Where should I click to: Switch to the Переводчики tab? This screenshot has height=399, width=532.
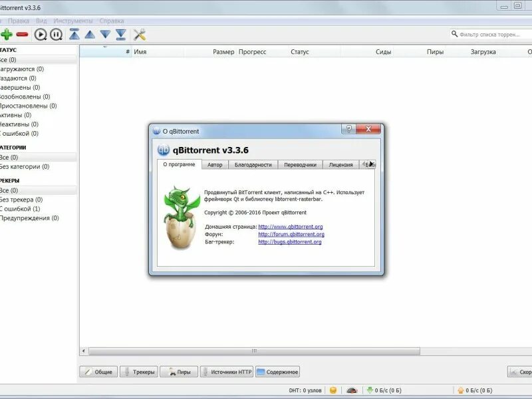click(x=301, y=165)
